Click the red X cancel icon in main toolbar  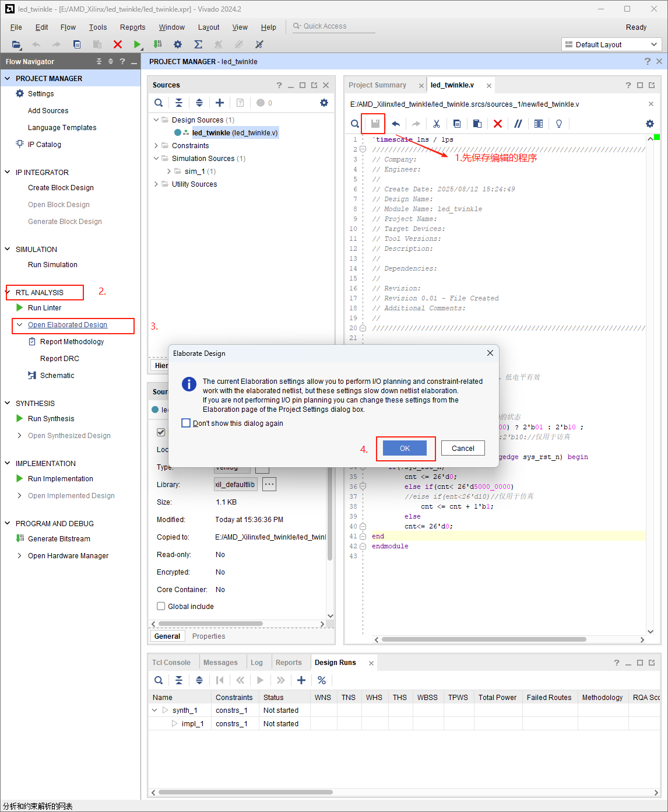coord(118,44)
